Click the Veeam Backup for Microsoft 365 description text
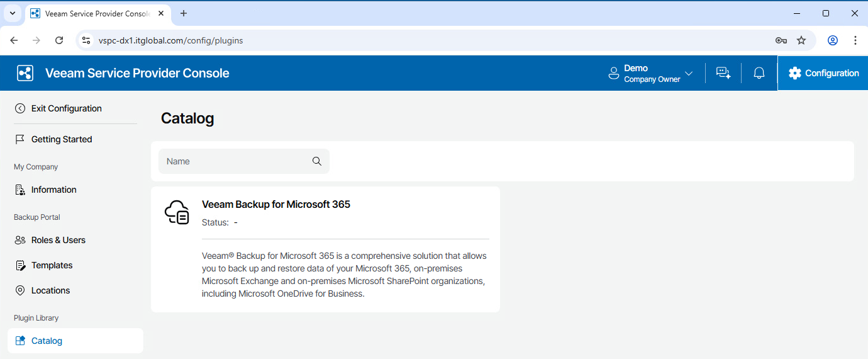The image size is (868, 359). click(x=344, y=275)
